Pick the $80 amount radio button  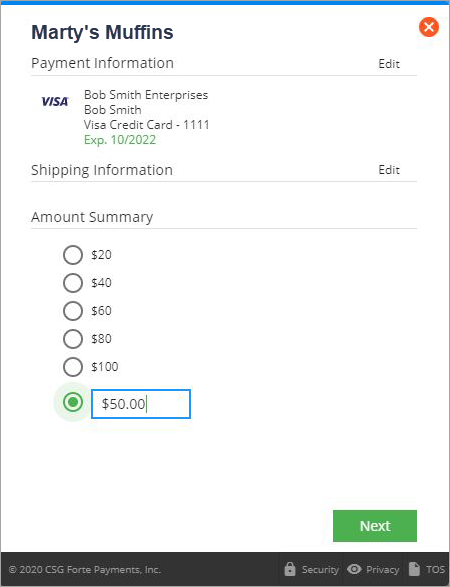[73, 339]
